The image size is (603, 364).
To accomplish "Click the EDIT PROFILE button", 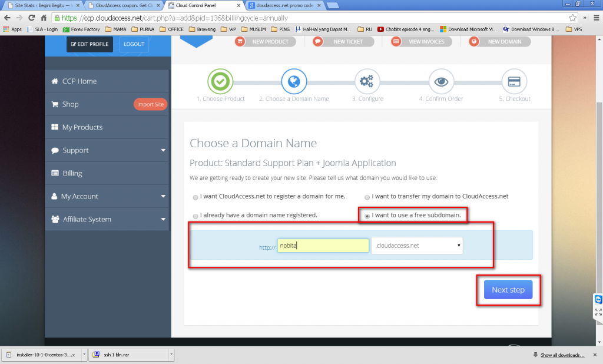I will tap(90, 44).
